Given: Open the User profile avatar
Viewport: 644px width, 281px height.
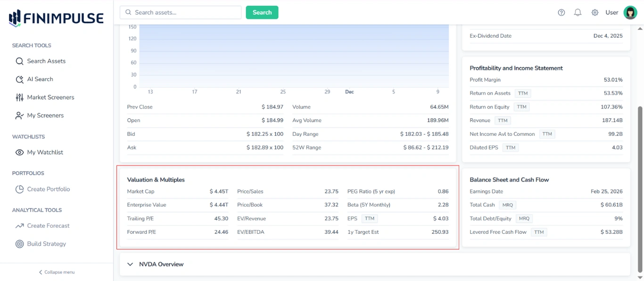Looking at the screenshot, I should [x=630, y=12].
